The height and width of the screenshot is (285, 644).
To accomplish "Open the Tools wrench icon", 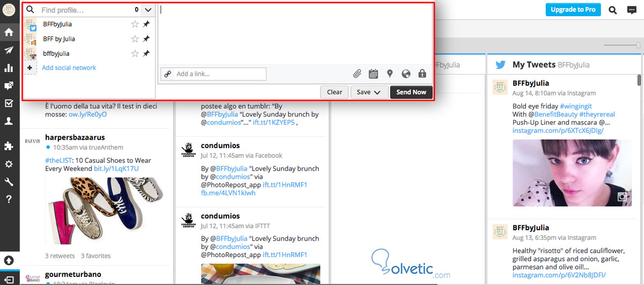I will pos(9,182).
